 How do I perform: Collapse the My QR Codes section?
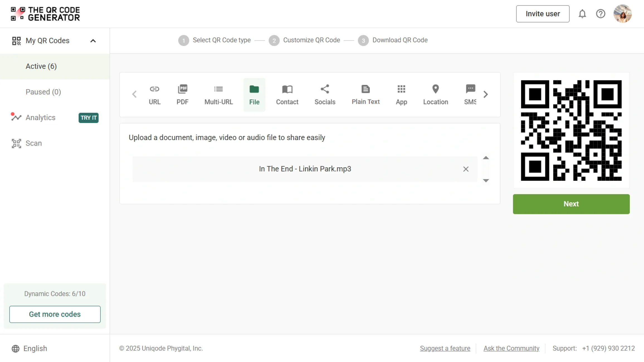[93, 41]
